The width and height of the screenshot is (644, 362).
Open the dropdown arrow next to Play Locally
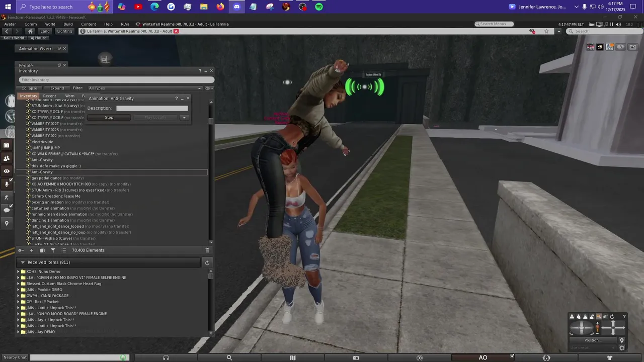184,118
